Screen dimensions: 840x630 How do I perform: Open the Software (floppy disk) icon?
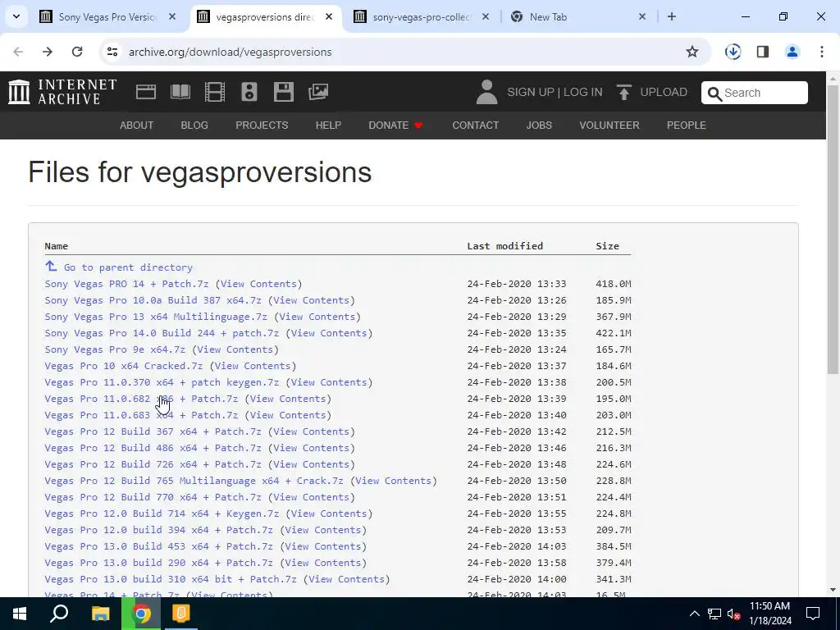click(283, 92)
